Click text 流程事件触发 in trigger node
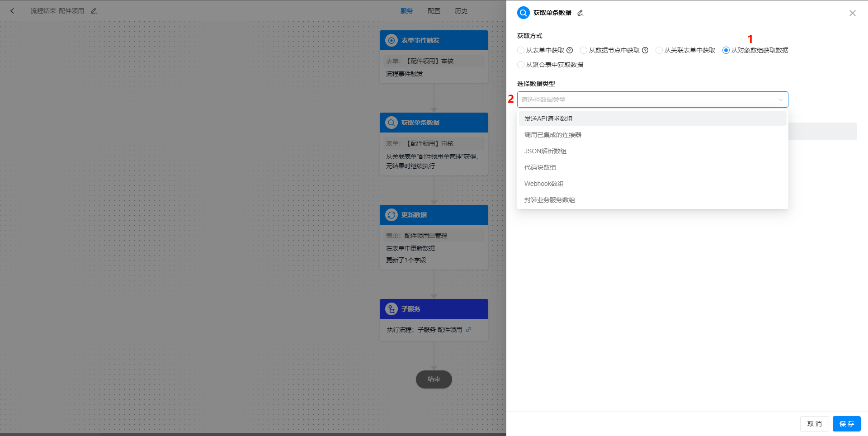 click(x=404, y=74)
